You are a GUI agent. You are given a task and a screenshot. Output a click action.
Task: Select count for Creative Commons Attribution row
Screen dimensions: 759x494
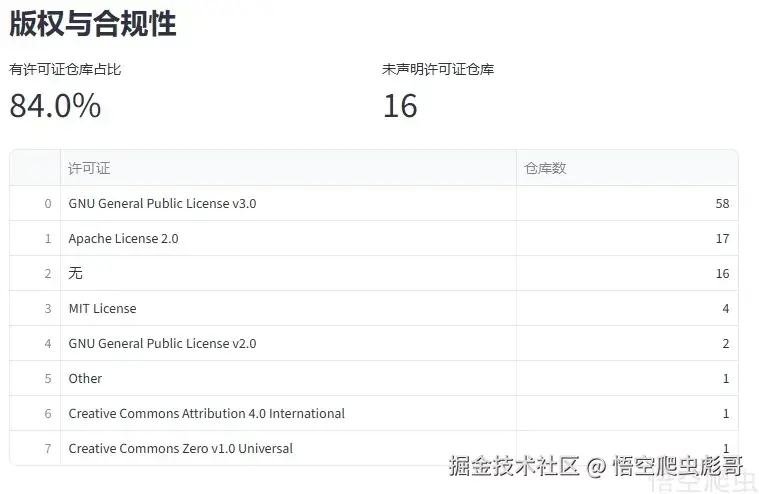pos(627,413)
